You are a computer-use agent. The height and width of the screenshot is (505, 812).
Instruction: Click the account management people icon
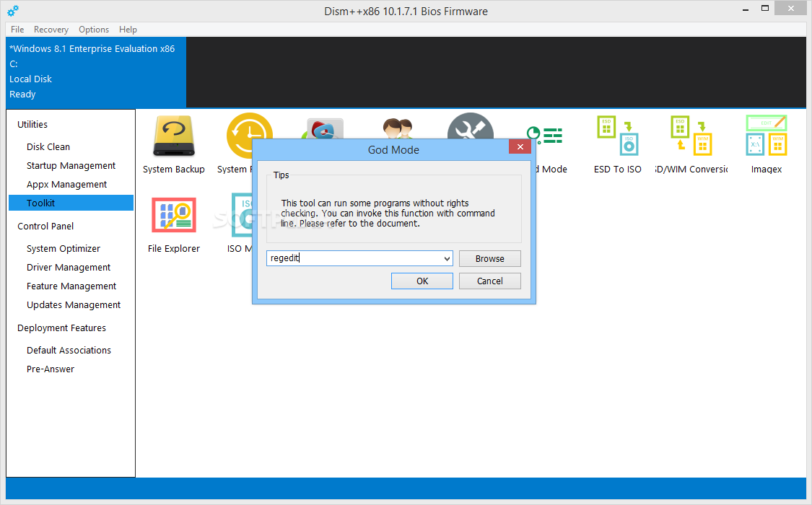click(398, 128)
